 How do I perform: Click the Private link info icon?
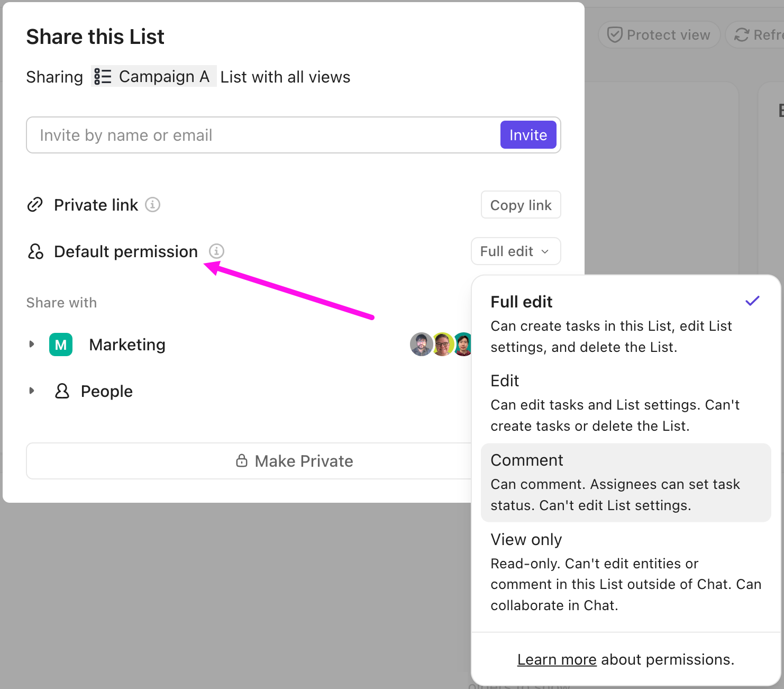tap(153, 204)
